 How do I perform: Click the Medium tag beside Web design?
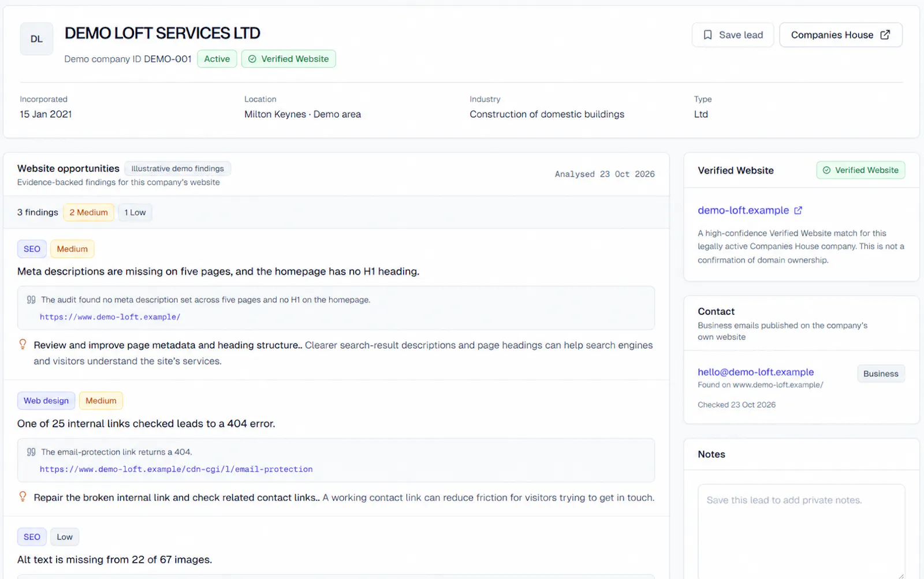101,401
